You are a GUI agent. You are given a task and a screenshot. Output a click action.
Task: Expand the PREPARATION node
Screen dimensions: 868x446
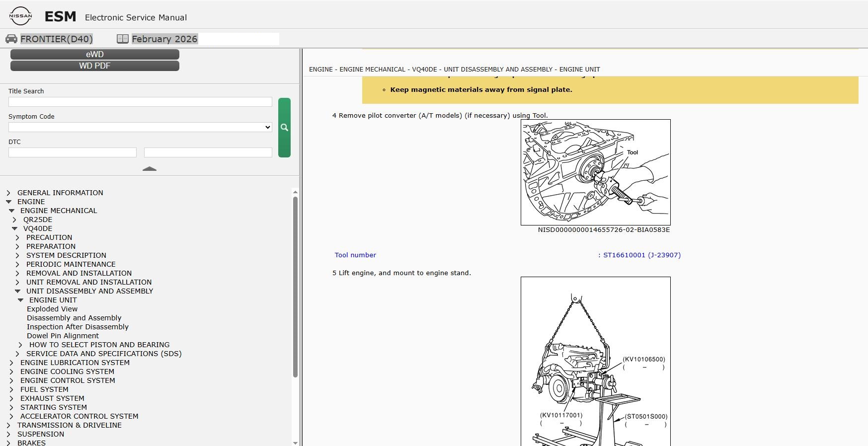click(x=17, y=246)
